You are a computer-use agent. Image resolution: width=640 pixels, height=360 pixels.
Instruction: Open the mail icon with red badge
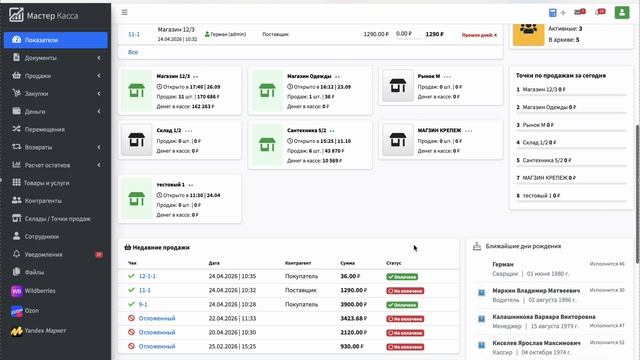click(x=579, y=12)
